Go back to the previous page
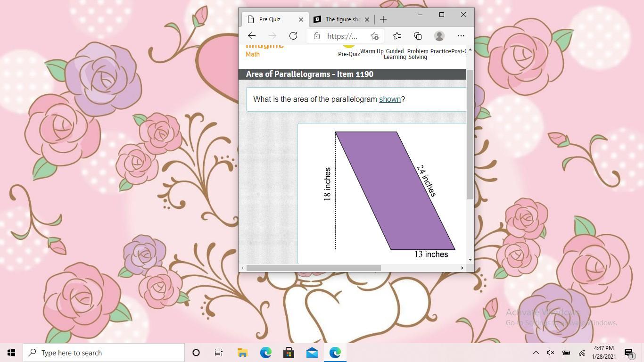 252,36
